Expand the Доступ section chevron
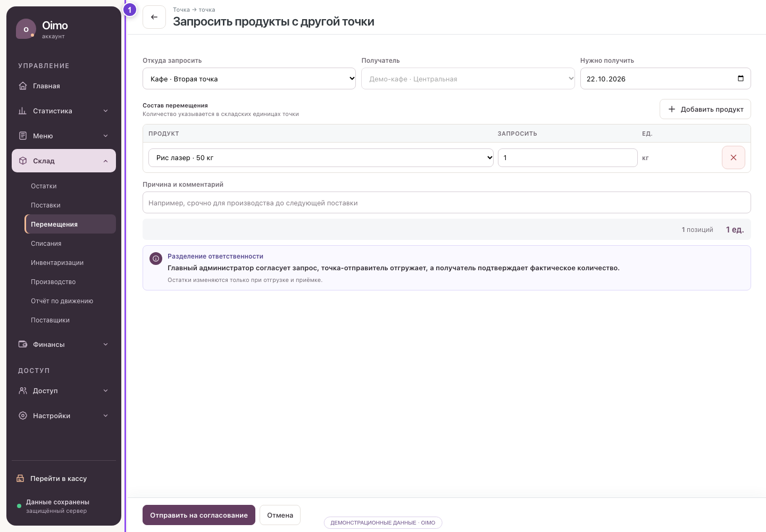This screenshot has width=766, height=532. click(105, 390)
